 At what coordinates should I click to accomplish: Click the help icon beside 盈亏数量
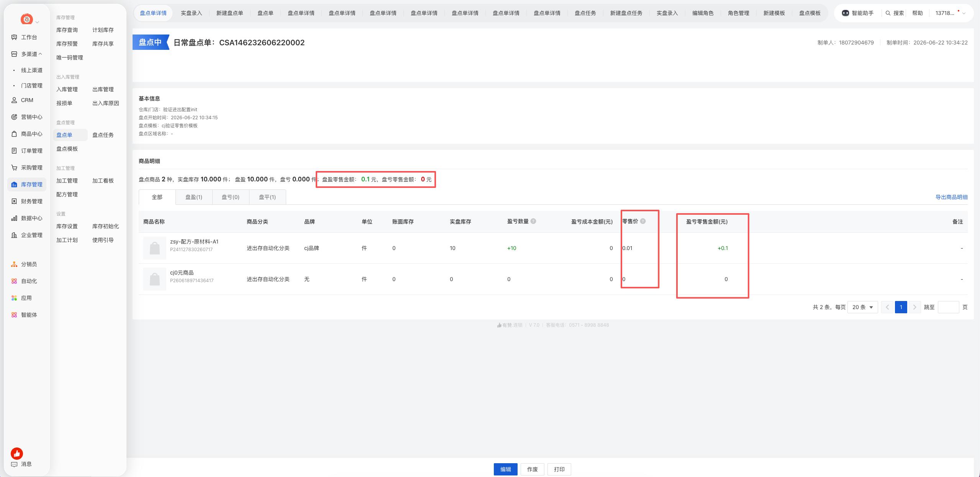pyautogui.click(x=533, y=221)
